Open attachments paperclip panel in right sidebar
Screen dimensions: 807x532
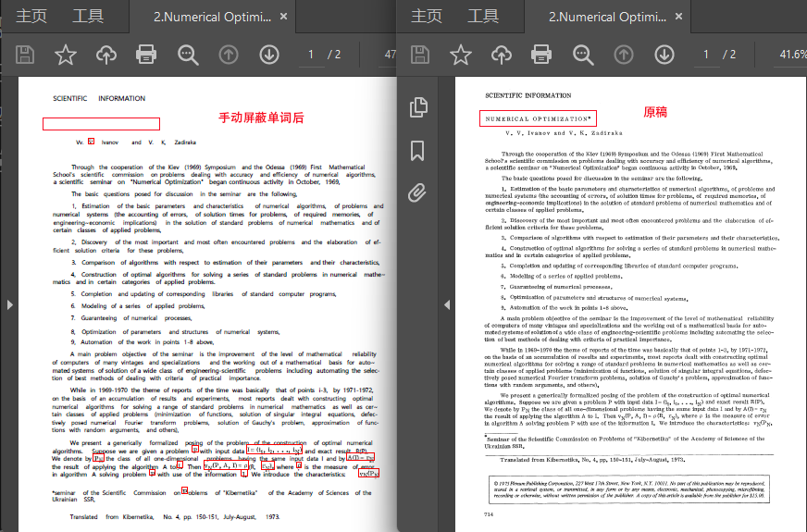[x=417, y=193]
